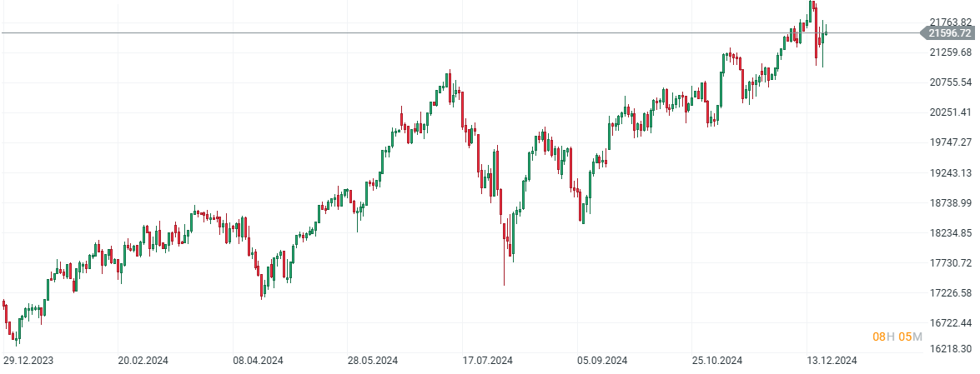Select the 17.07.2024 date label
980x374 pixels.
click(x=488, y=361)
